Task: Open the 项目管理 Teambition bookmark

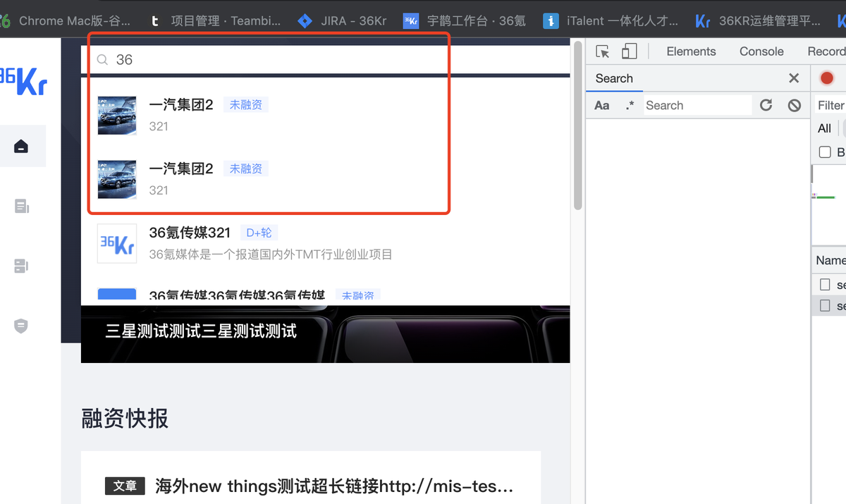Action: (x=215, y=21)
